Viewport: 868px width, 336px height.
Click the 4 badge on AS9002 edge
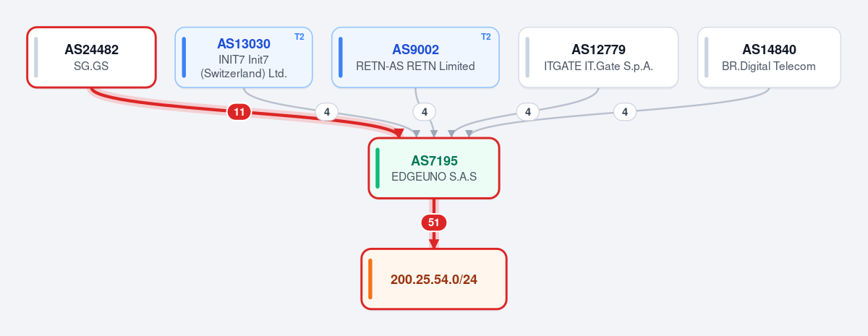(x=425, y=112)
